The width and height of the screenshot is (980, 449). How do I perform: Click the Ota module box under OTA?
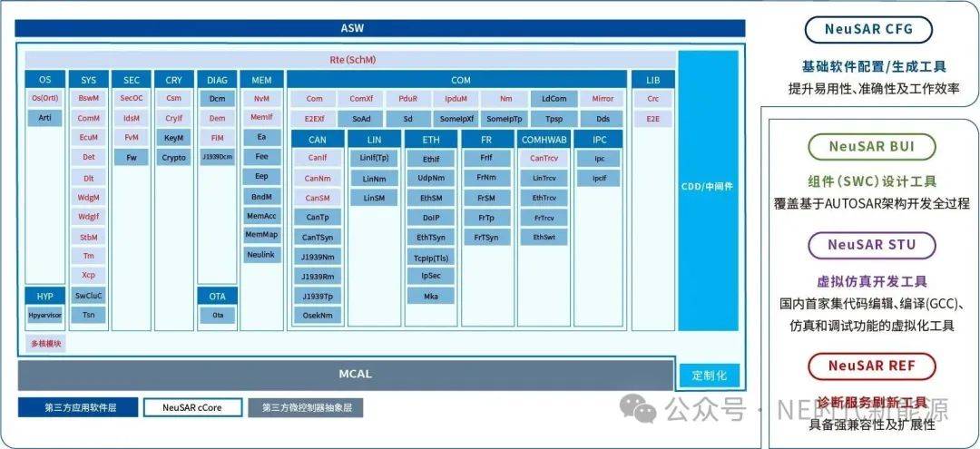[x=218, y=316]
